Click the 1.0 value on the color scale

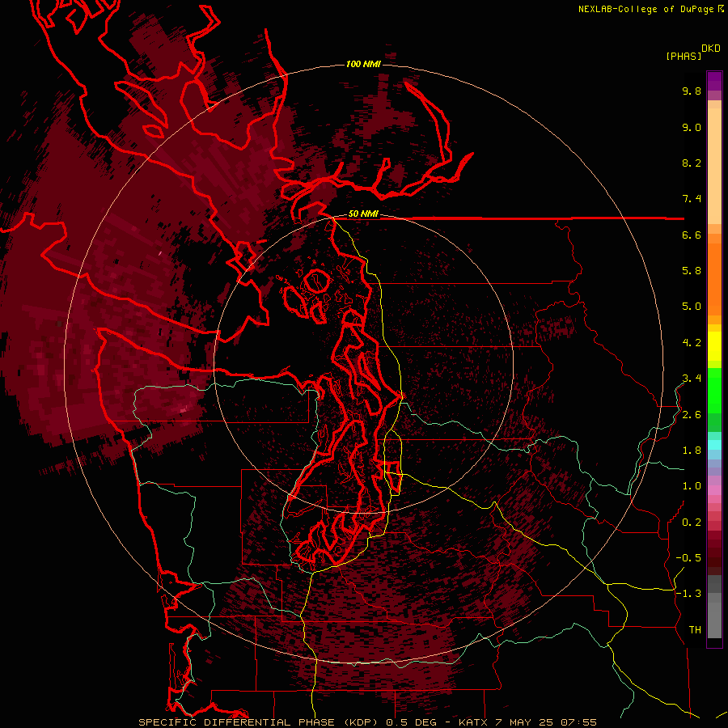tap(692, 486)
